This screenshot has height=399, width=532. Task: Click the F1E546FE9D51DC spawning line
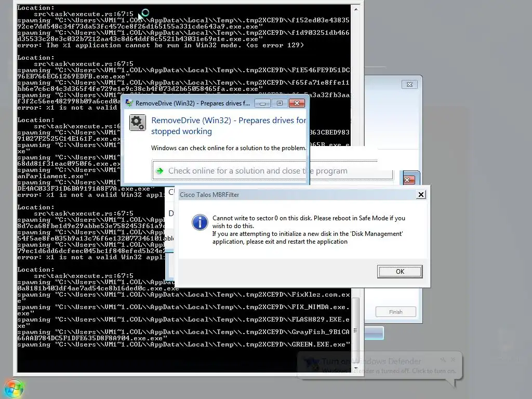pos(183,73)
